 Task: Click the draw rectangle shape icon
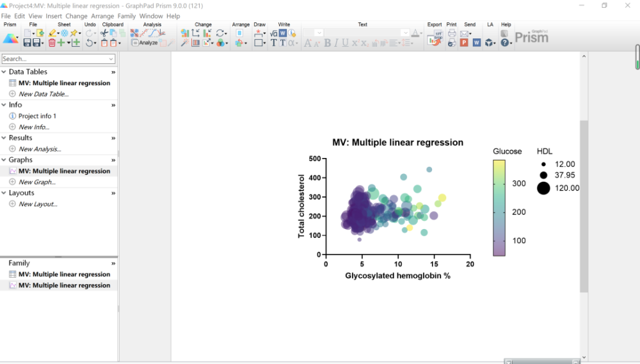[258, 42]
